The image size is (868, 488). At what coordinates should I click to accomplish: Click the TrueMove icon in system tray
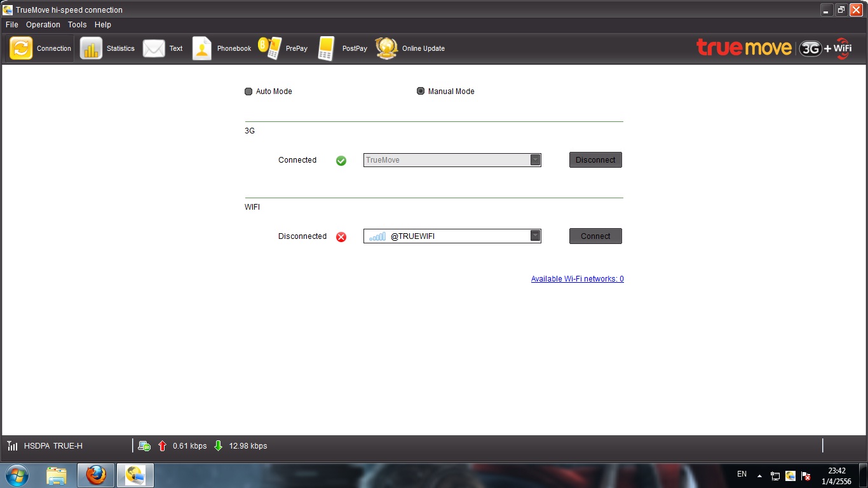pyautogui.click(x=790, y=475)
